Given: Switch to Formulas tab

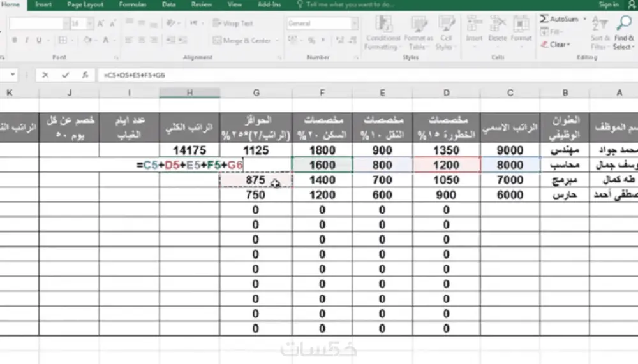Looking at the screenshot, I should pos(133,4).
